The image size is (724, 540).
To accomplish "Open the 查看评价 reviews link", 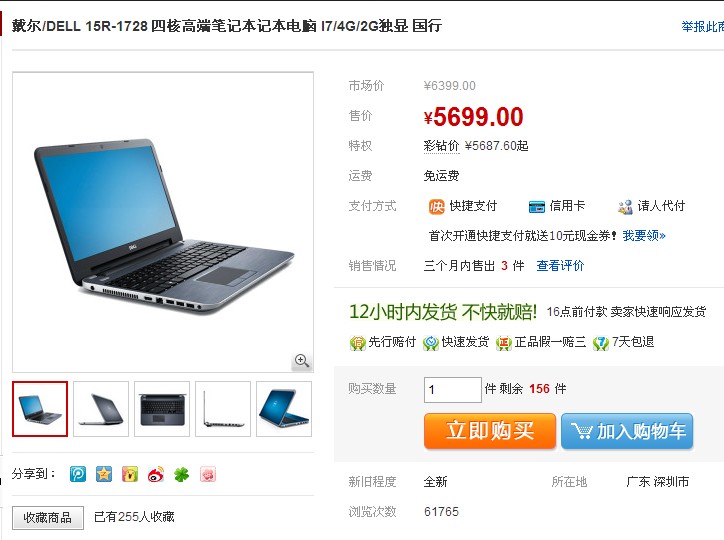I will coord(560,265).
